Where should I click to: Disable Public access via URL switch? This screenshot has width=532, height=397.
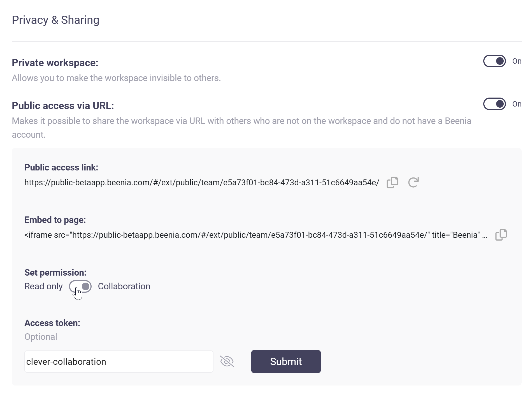[494, 104]
